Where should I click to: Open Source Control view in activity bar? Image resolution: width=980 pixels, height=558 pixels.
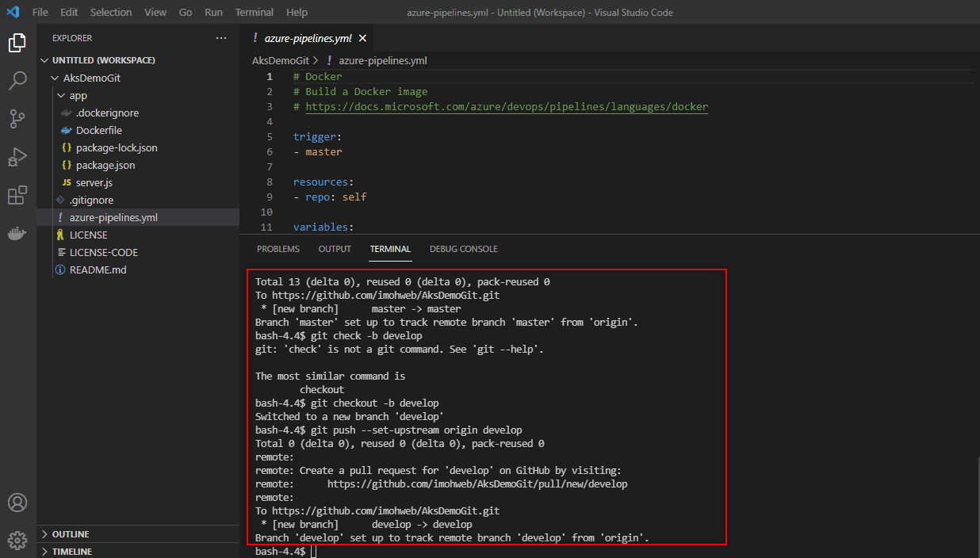point(17,119)
